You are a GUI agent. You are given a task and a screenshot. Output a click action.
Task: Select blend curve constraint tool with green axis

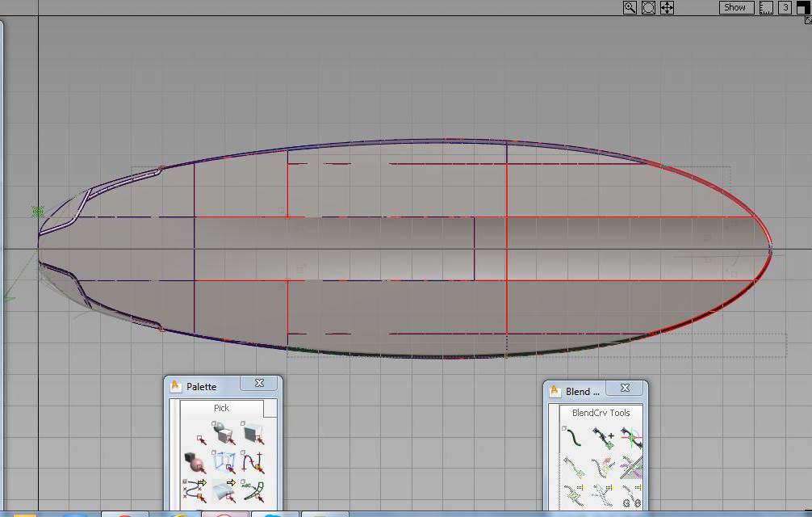(x=630, y=439)
